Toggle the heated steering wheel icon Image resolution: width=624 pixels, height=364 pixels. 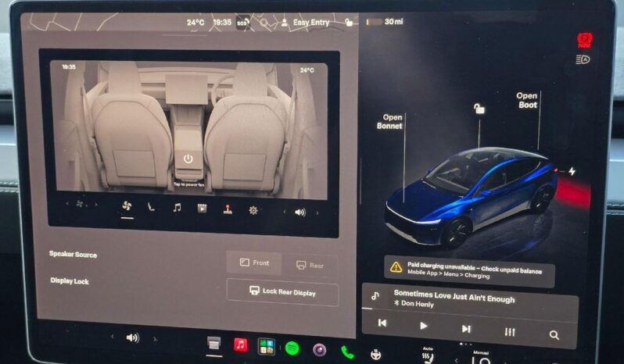pos(375,354)
